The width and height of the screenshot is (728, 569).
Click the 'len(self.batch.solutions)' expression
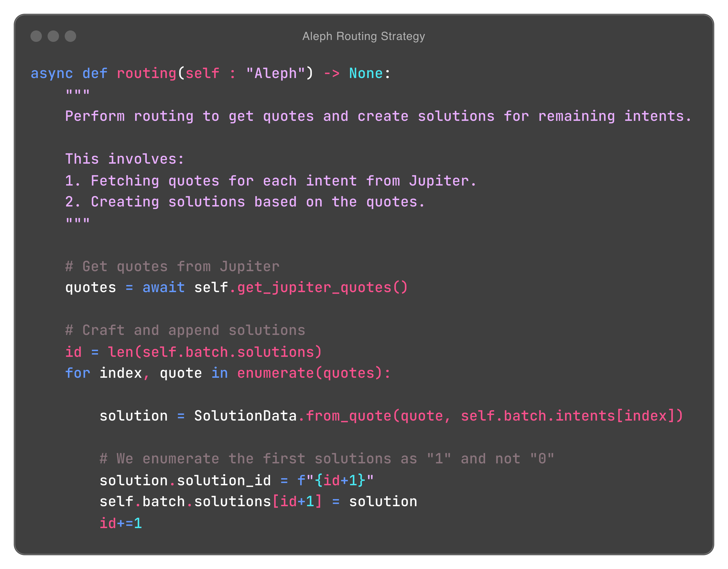pos(215,352)
